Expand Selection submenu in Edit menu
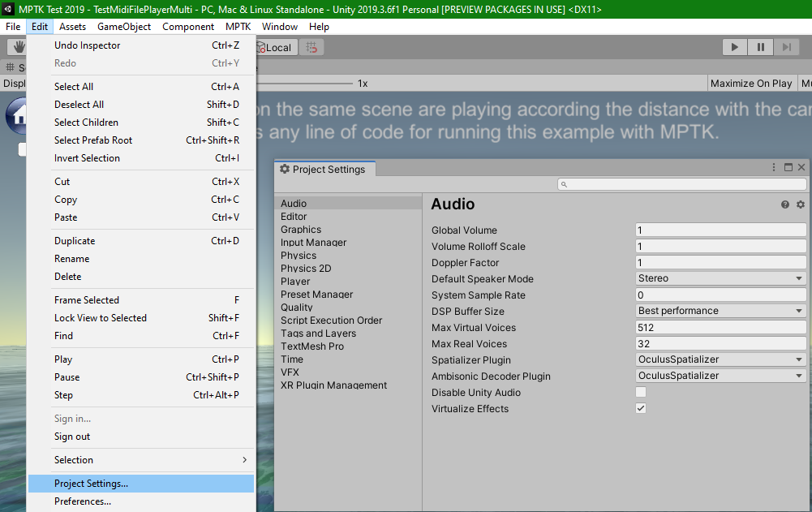Image resolution: width=812 pixels, height=512 pixels. 141,459
